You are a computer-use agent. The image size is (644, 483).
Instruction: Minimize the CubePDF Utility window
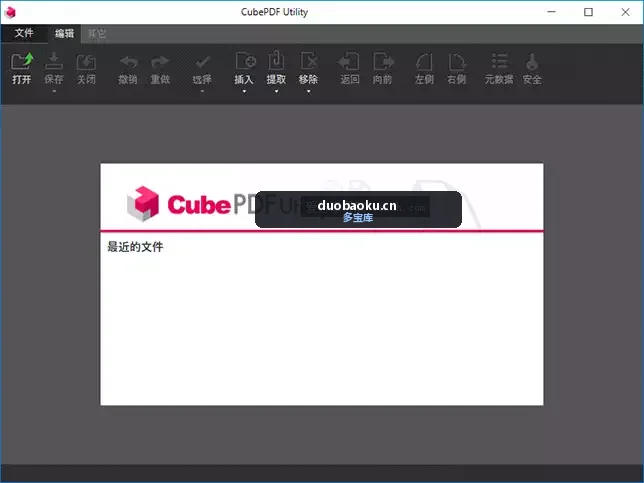click(x=552, y=12)
